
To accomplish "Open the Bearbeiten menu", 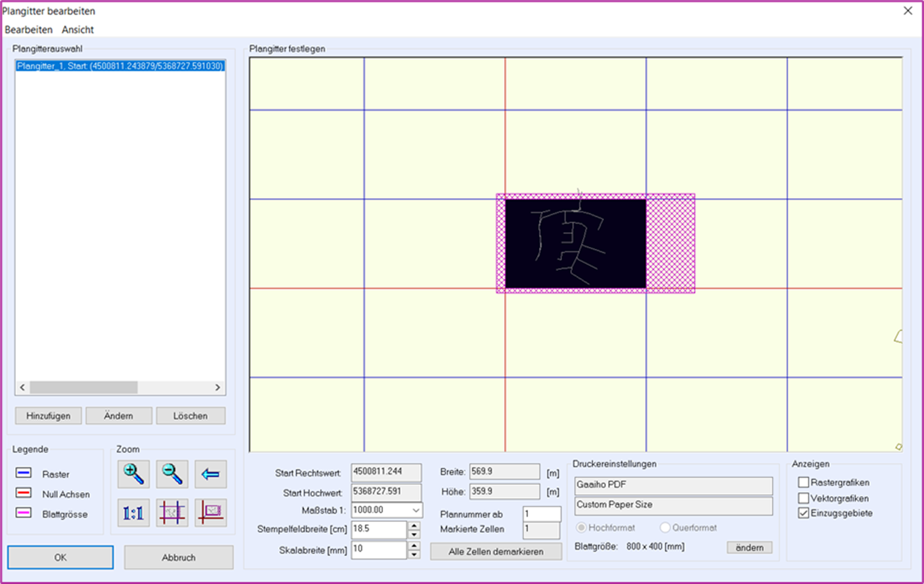I will pos(29,30).
